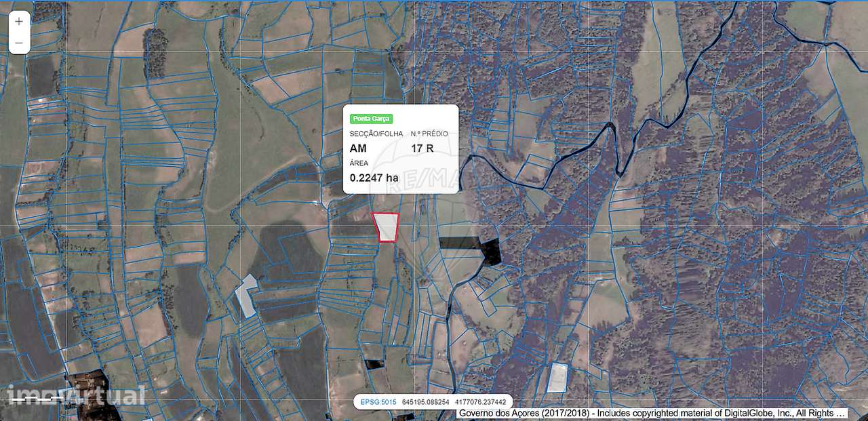Screen dimensions: 868x421
Task: Zoom in with the plus button
Action: coord(19,21)
